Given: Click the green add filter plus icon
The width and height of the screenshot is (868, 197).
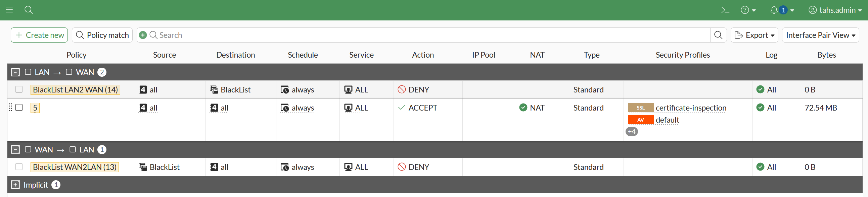Looking at the screenshot, I should tap(143, 35).
